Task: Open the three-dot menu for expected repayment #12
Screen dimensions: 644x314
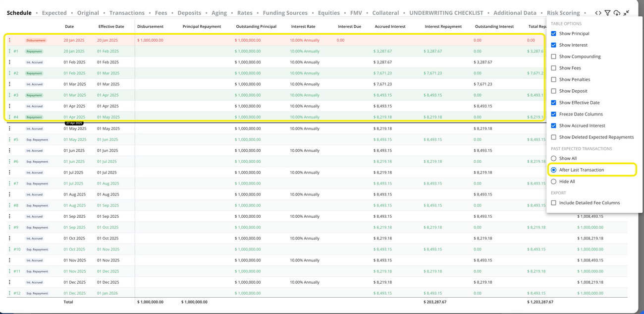Action: click(9, 293)
